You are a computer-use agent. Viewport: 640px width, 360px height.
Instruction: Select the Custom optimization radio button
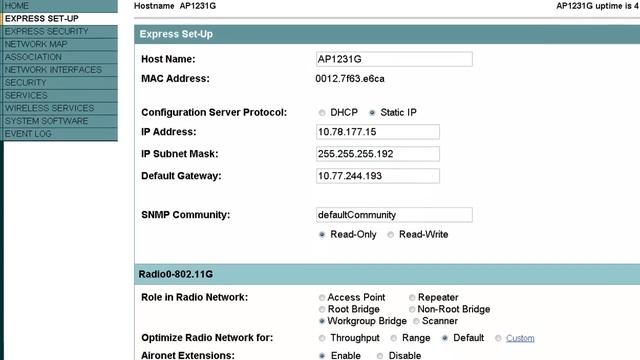pyautogui.click(x=498, y=338)
